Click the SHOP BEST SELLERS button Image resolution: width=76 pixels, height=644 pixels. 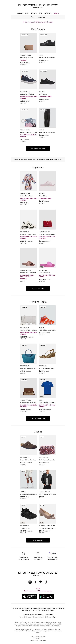[x=38, y=149]
